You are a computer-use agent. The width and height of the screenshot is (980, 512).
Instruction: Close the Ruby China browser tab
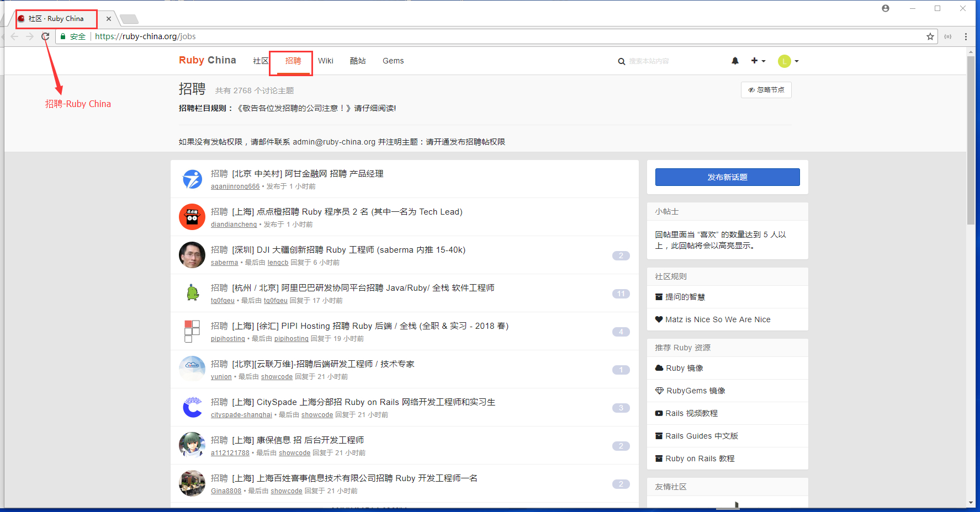[x=109, y=19]
